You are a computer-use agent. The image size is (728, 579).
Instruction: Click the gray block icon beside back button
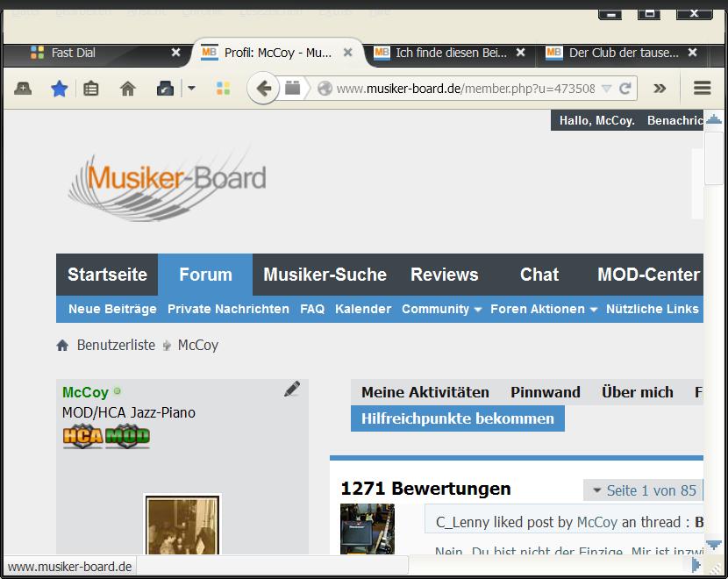(292, 88)
